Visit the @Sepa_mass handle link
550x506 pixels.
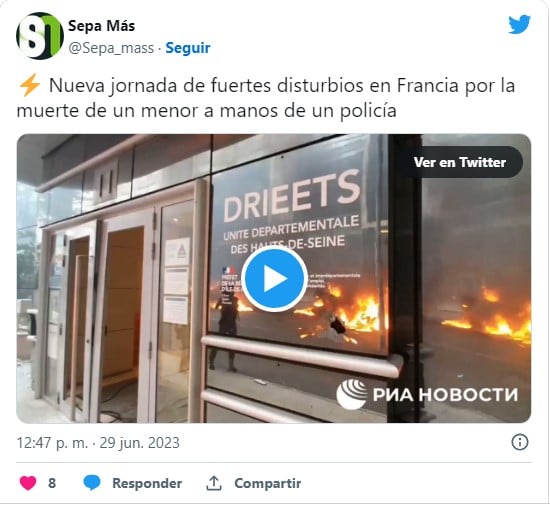[x=111, y=48]
